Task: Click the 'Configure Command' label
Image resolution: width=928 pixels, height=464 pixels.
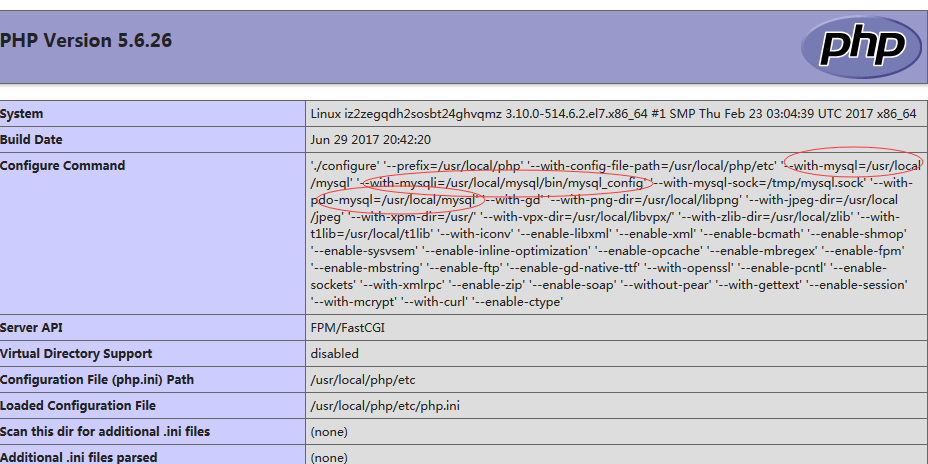Action: pos(62,166)
